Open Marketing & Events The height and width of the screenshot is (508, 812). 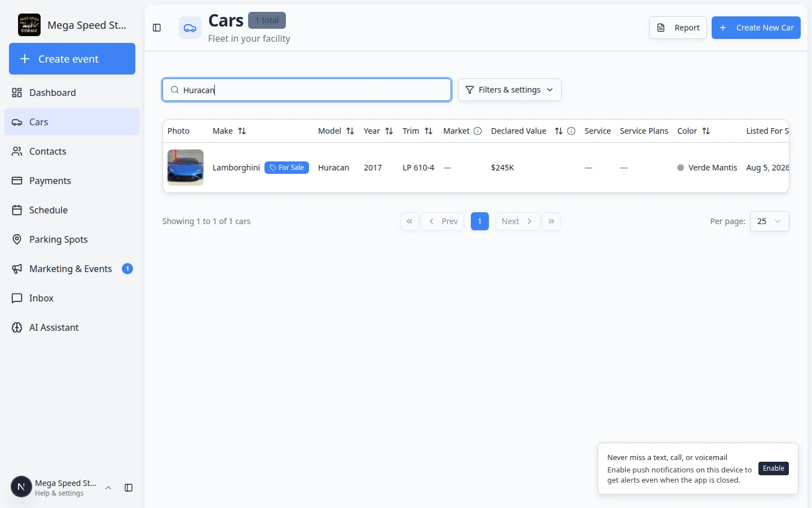[x=72, y=269]
